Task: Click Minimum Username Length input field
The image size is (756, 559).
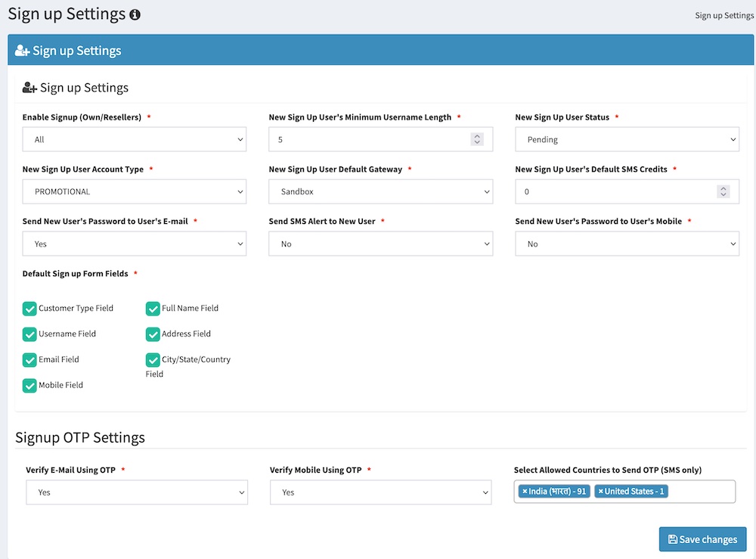Action: [380, 139]
